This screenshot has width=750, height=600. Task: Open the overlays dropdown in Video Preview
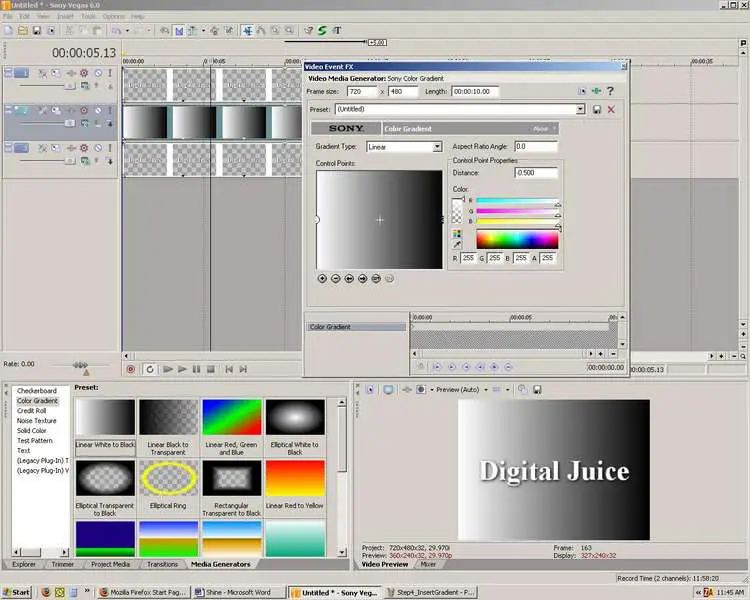pyautogui.click(x=507, y=389)
